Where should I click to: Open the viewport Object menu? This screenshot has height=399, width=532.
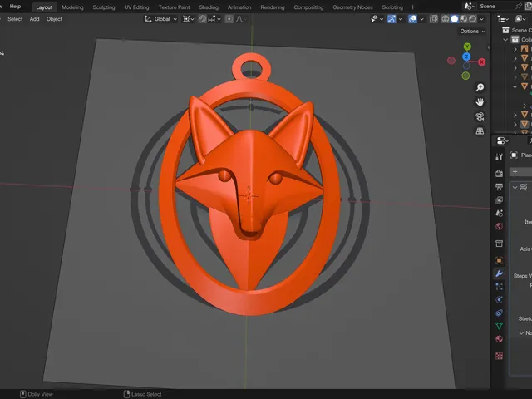click(x=54, y=19)
